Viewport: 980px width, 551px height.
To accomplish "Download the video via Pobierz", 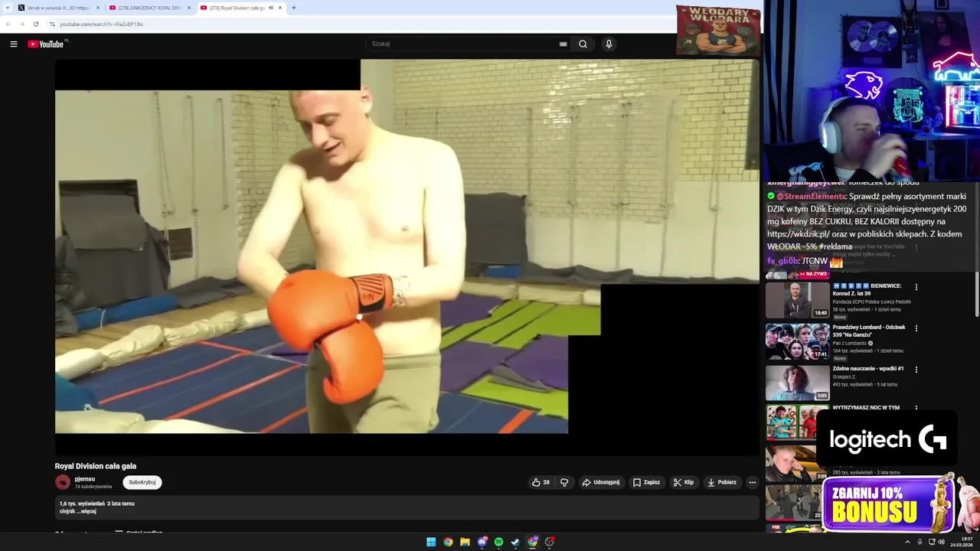I will [x=721, y=482].
